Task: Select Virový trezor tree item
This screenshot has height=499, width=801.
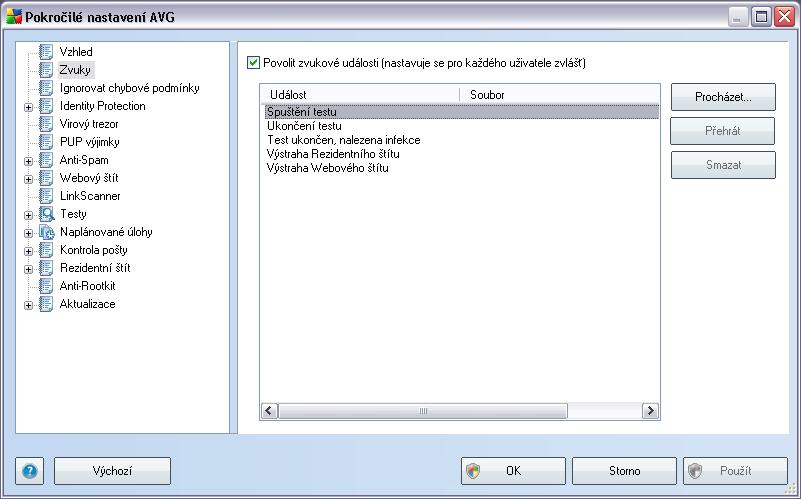Action: [x=89, y=124]
